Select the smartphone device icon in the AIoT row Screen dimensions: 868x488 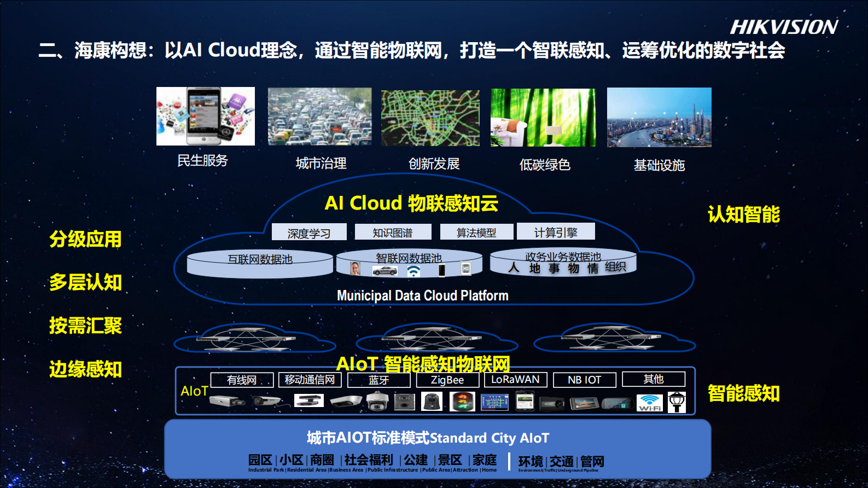pyautogui.click(x=525, y=401)
